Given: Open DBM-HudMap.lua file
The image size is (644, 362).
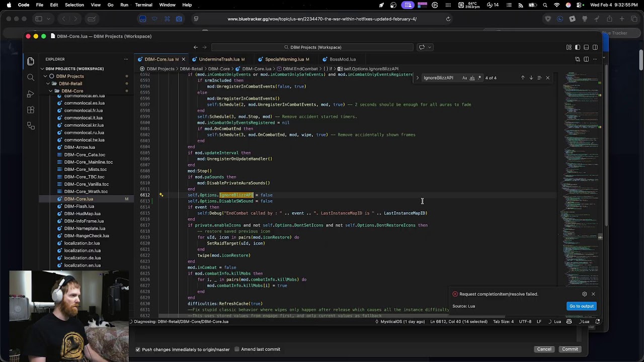Looking at the screenshot, I should (82, 214).
